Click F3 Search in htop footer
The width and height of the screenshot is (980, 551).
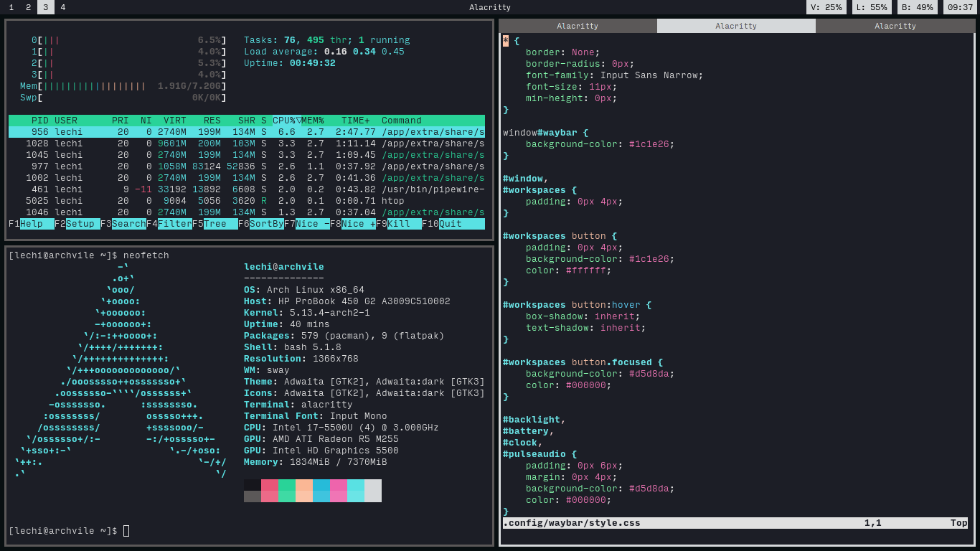coord(123,224)
